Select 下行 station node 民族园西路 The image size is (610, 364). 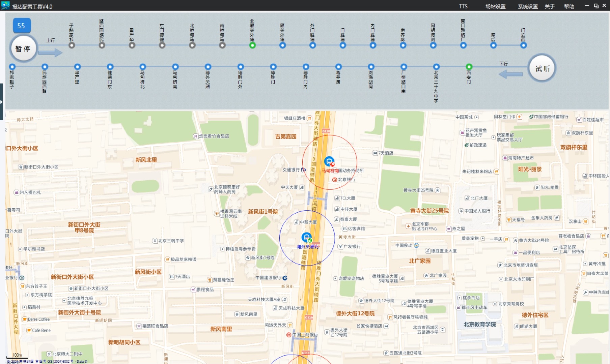[45, 67]
